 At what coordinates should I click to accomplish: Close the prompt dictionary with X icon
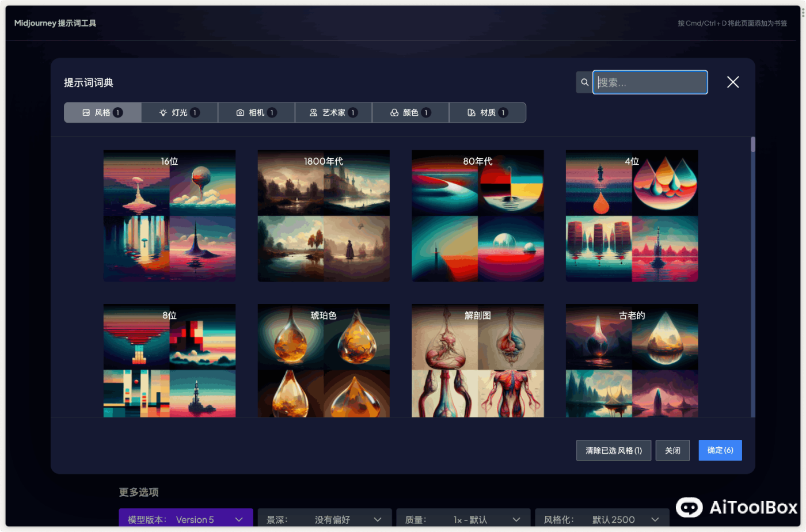(733, 82)
